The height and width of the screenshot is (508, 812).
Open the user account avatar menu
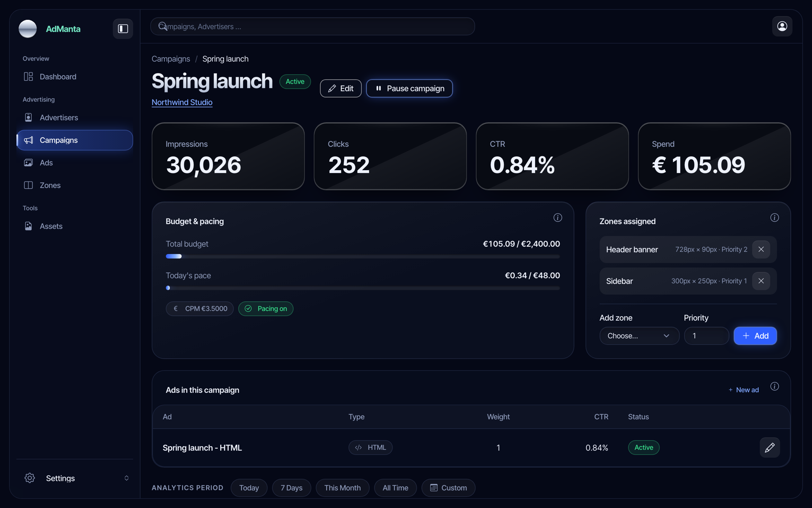tap(782, 26)
